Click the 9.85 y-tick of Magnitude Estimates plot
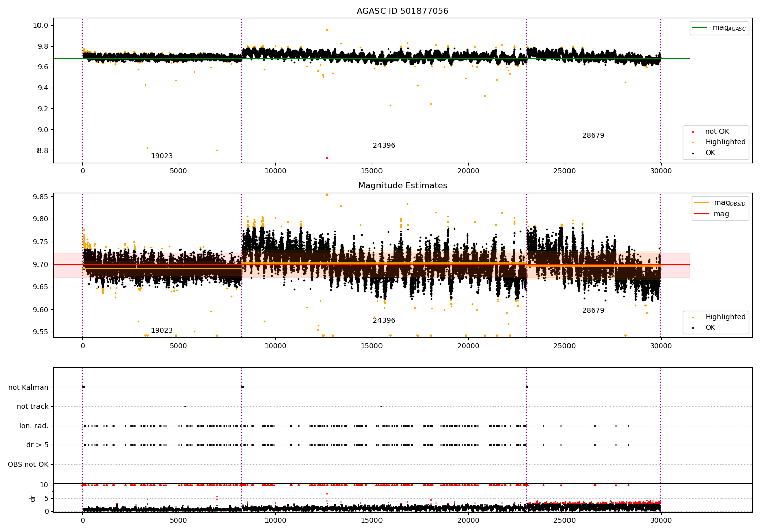760x532 pixels. point(41,197)
